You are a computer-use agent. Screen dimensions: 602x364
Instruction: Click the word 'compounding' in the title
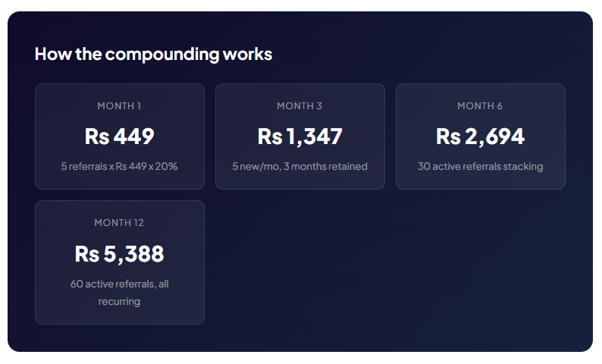tap(162, 55)
